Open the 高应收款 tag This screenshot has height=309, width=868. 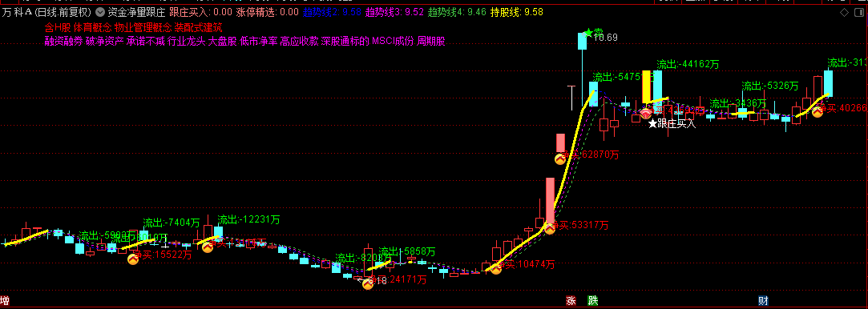click(x=300, y=41)
